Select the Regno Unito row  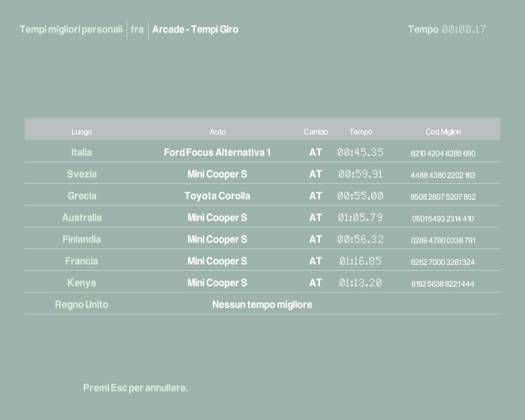click(82, 305)
